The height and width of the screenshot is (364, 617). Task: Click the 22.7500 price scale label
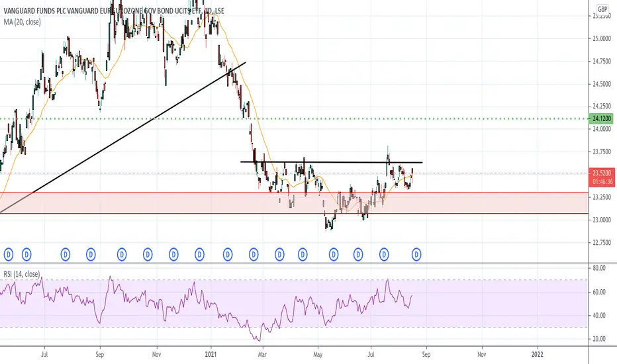pyautogui.click(x=602, y=242)
